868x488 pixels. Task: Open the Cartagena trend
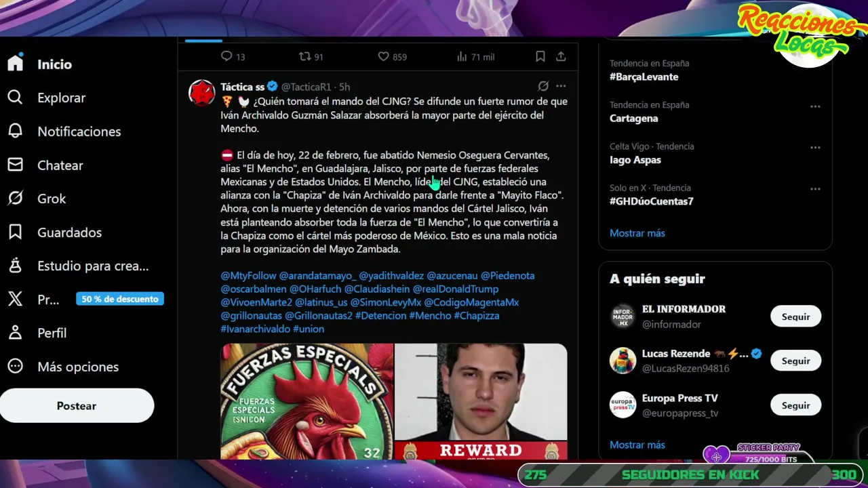tap(633, 119)
